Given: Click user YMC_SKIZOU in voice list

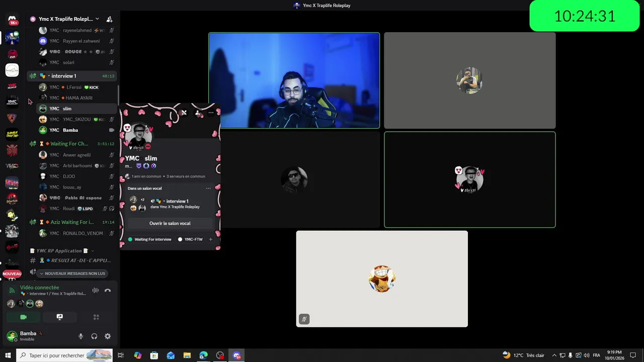Looking at the screenshot, I should pyautogui.click(x=76, y=120).
